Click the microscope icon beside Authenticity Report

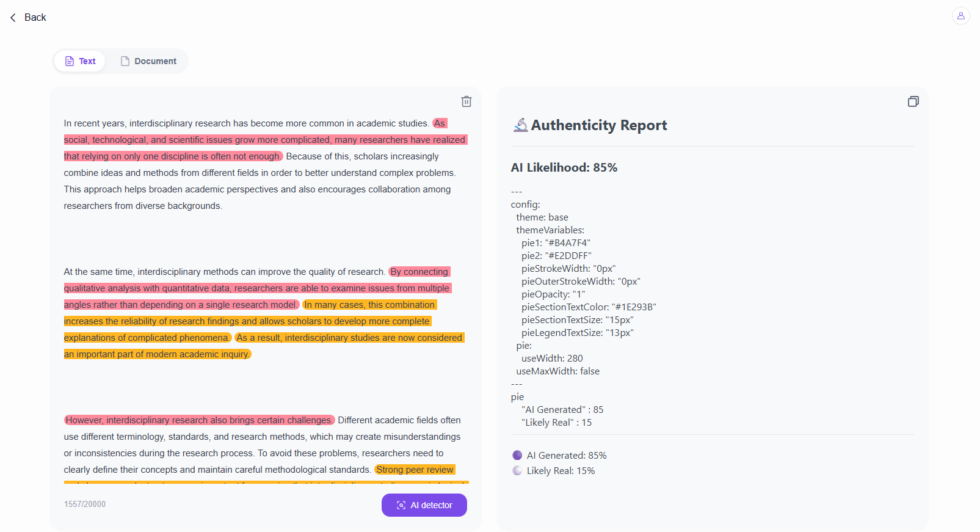pyautogui.click(x=520, y=125)
